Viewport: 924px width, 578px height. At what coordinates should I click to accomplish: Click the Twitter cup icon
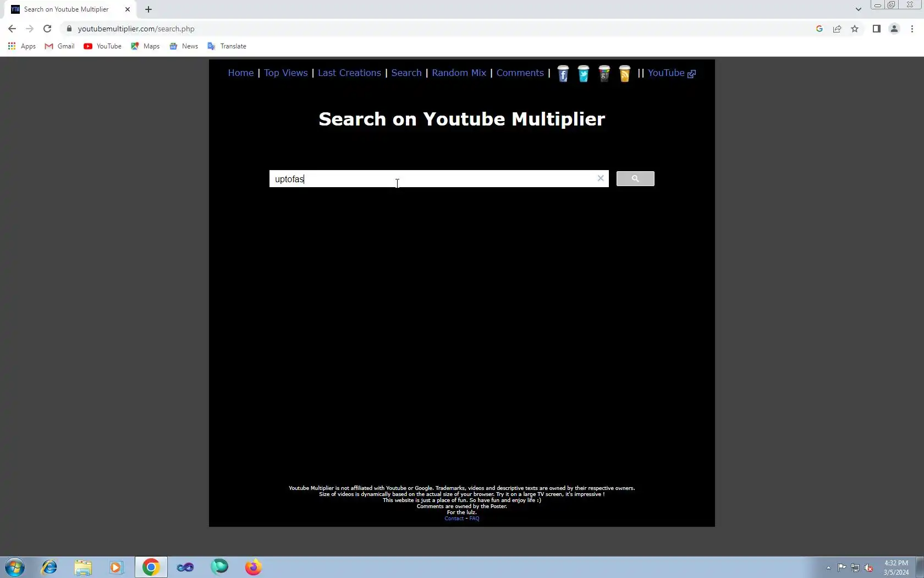[x=584, y=73]
